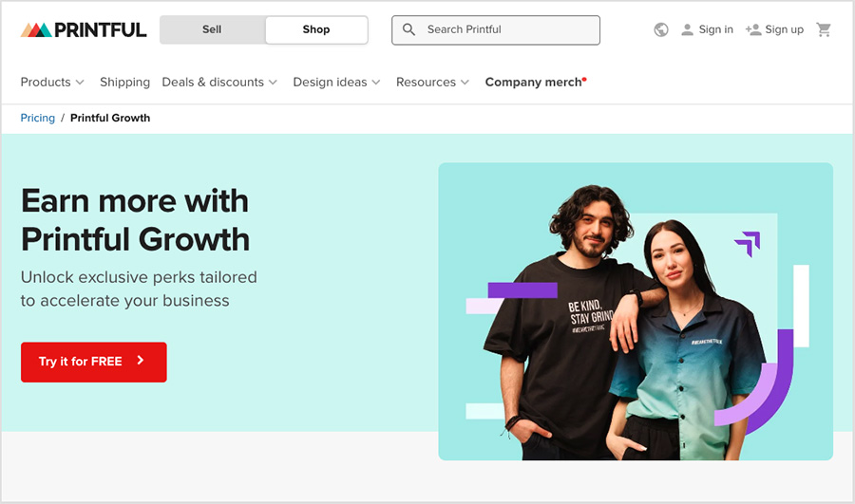
Task: Expand the Deals & discounts dropdown
Action: coord(219,82)
